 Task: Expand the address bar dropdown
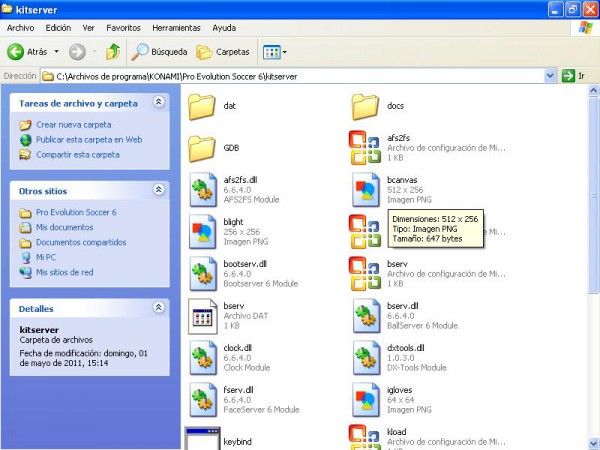tap(550, 76)
